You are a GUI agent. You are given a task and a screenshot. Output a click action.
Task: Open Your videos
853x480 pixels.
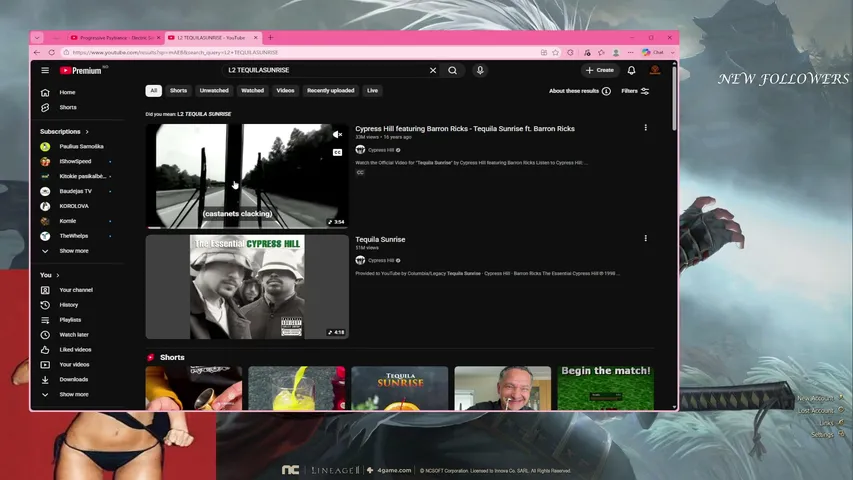click(x=76, y=365)
